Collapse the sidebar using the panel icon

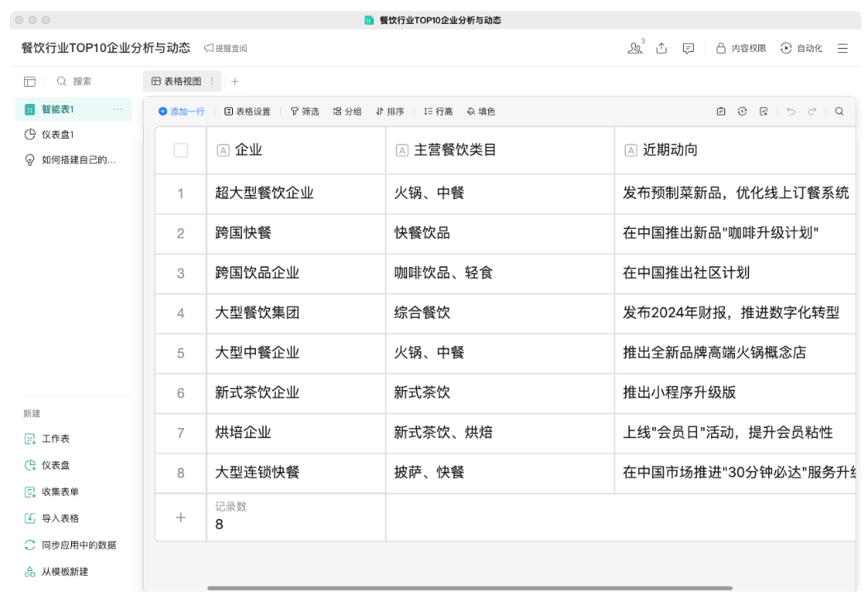(x=30, y=79)
